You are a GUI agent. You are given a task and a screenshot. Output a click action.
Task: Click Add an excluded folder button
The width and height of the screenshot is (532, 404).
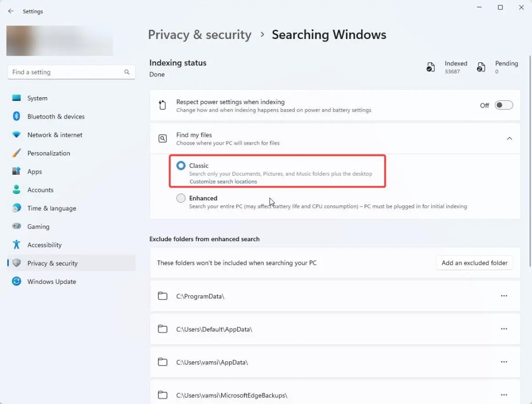(x=474, y=263)
